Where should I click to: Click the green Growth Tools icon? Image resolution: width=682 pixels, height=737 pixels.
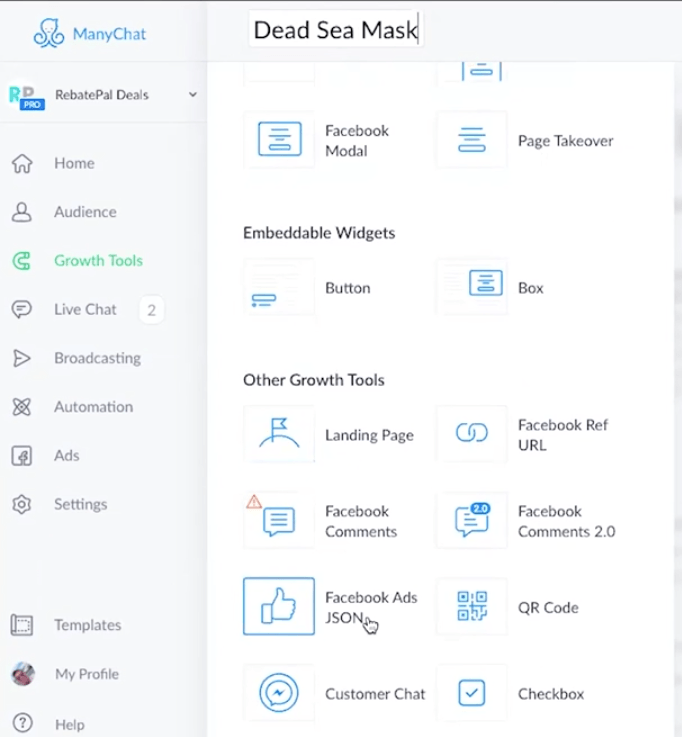click(22, 261)
